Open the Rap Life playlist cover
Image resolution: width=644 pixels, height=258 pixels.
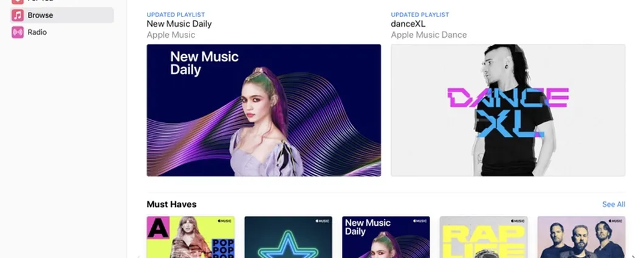click(484, 237)
